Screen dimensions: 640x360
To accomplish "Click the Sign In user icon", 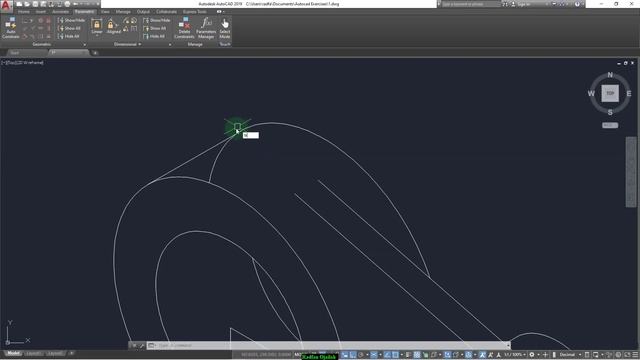I will (x=513, y=4).
